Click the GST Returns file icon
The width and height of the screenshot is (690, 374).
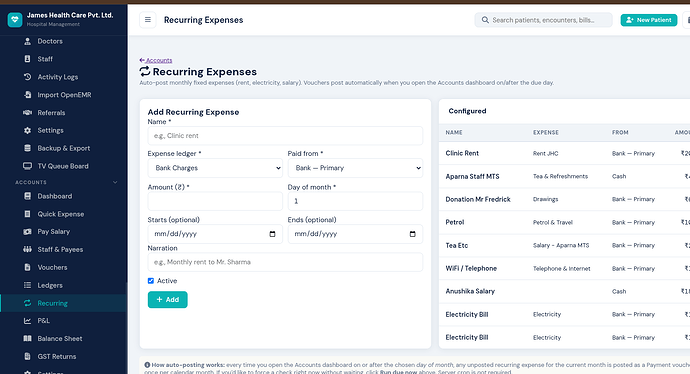pyautogui.click(x=27, y=356)
